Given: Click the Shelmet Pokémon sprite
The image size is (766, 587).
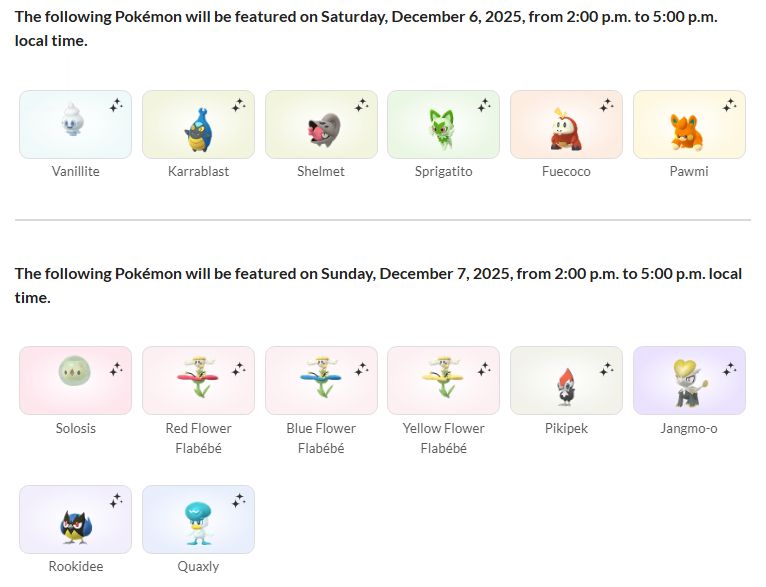Looking at the screenshot, I should 323,129.
